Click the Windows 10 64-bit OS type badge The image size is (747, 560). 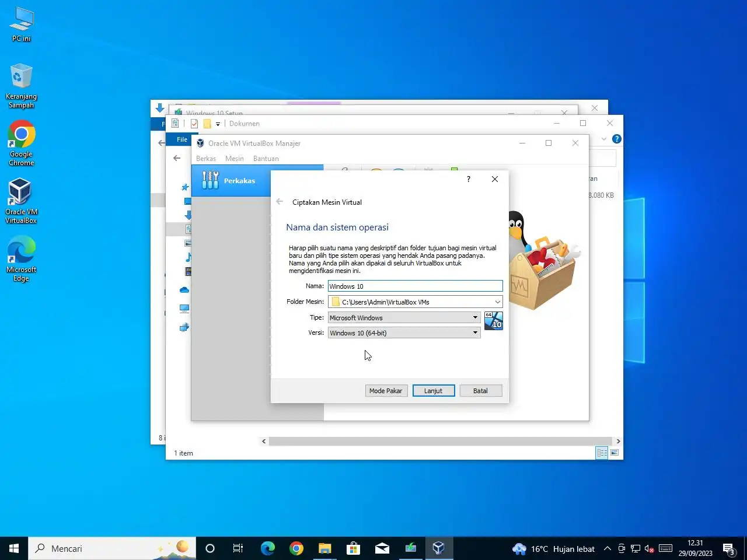pyautogui.click(x=494, y=321)
